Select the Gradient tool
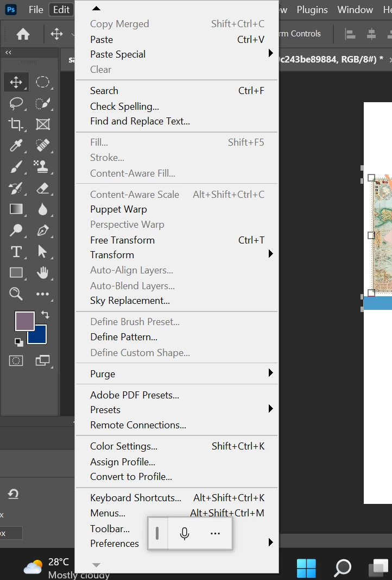Screen dimensions: 392x580 tap(16, 209)
